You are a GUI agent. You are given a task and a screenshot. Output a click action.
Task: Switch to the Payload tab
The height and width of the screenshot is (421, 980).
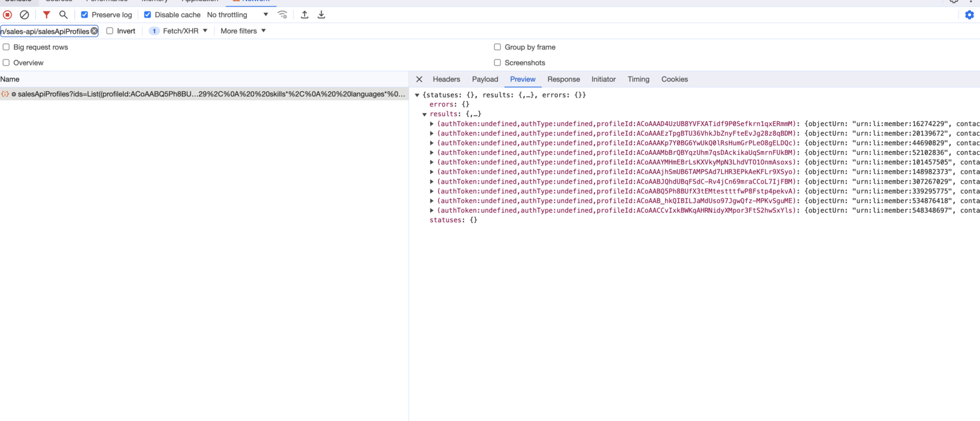pos(485,80)
